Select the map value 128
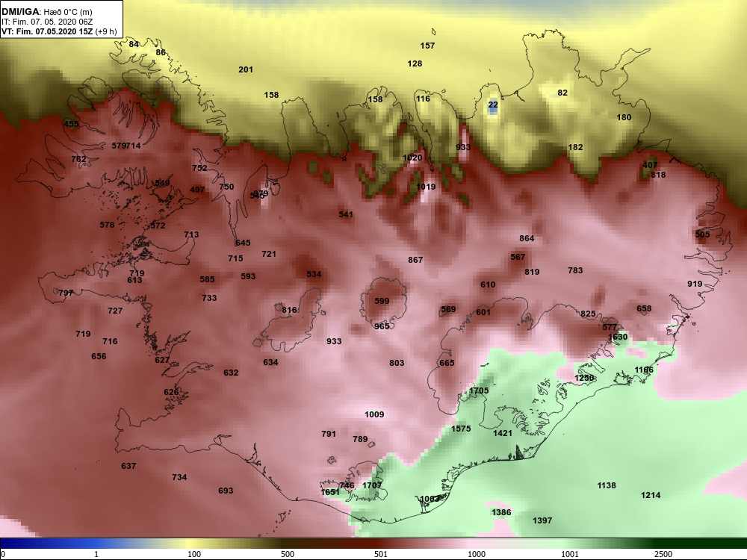Screen dimensions: 747x560 tap(415, 63)
